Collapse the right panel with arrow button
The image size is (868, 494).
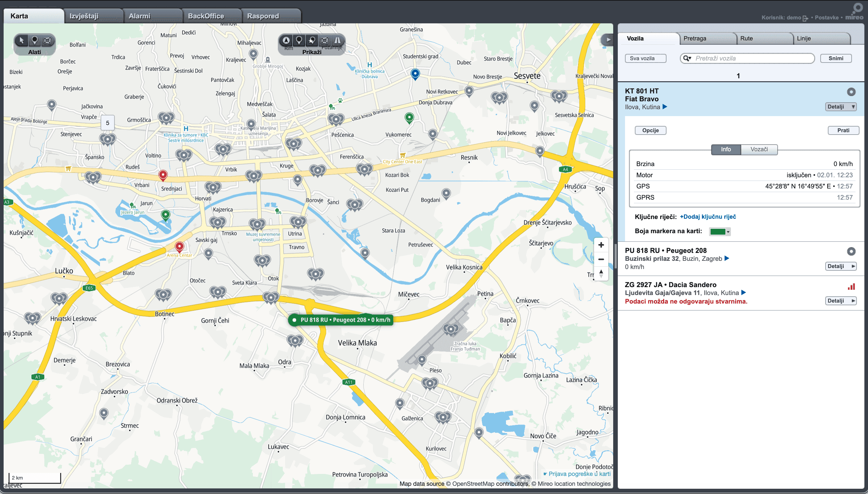[608, 40]
